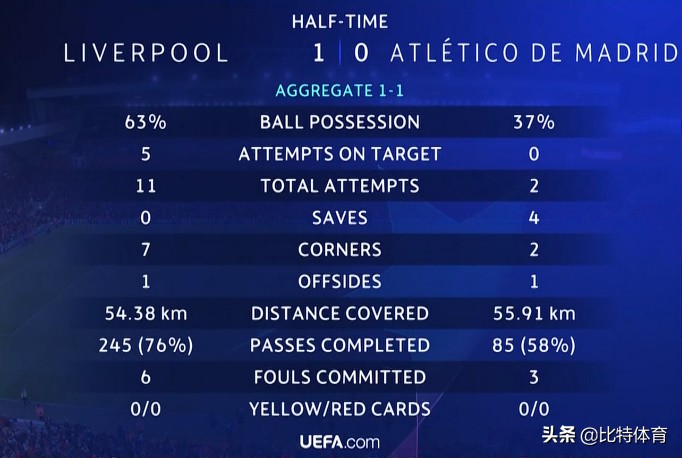The image size is (682, 458).
Task: Click Atlético's score of 0
Action: tap(361, 53)
